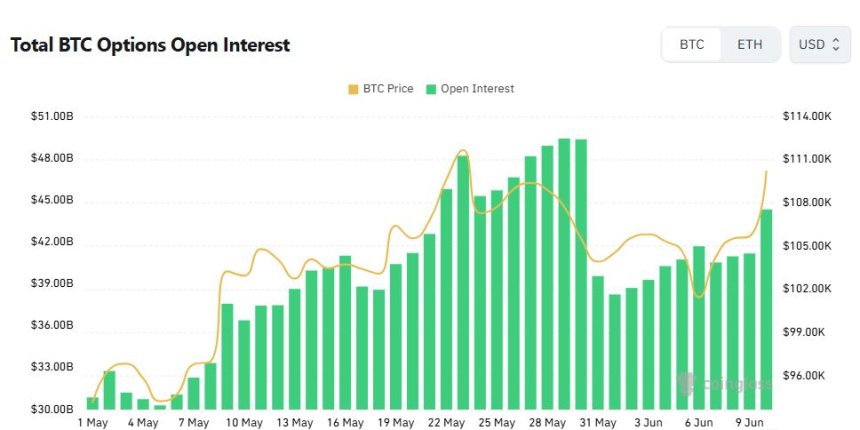Select the tallest green open interest bar

[564, 274]
